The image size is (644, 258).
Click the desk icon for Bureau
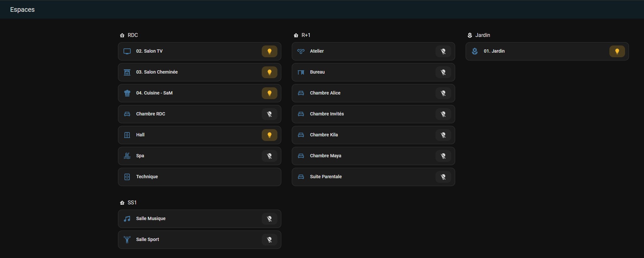[x=301, y=72]
